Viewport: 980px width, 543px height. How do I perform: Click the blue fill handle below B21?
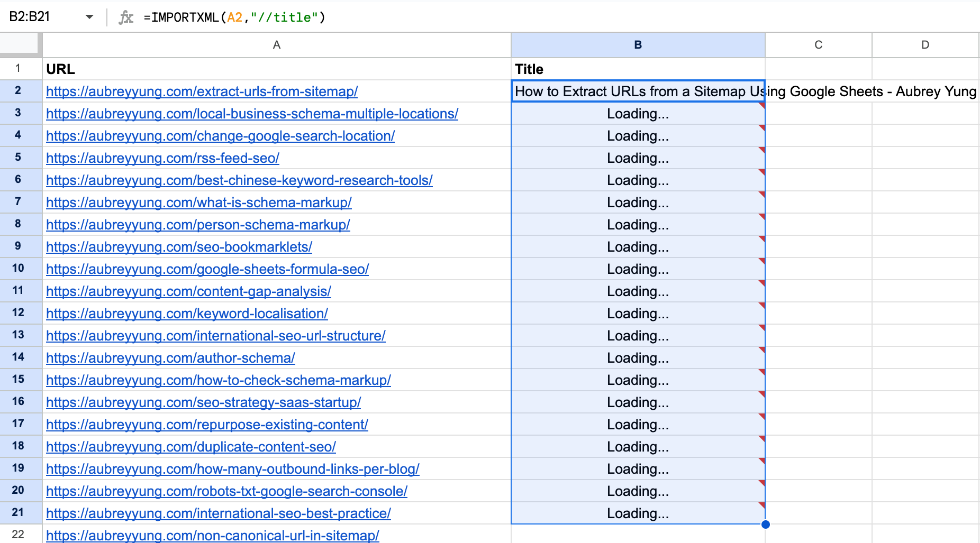click(x=765, y=524)
